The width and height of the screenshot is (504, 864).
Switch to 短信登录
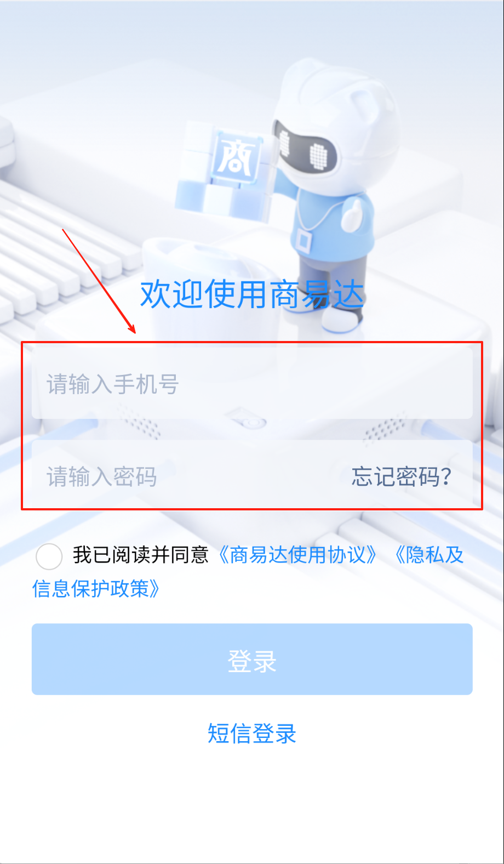[x=252, y=733]
